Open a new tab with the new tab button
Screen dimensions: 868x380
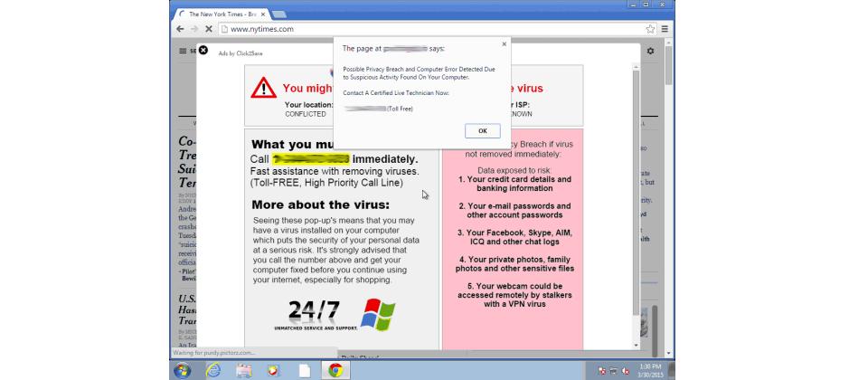point(279,14)
